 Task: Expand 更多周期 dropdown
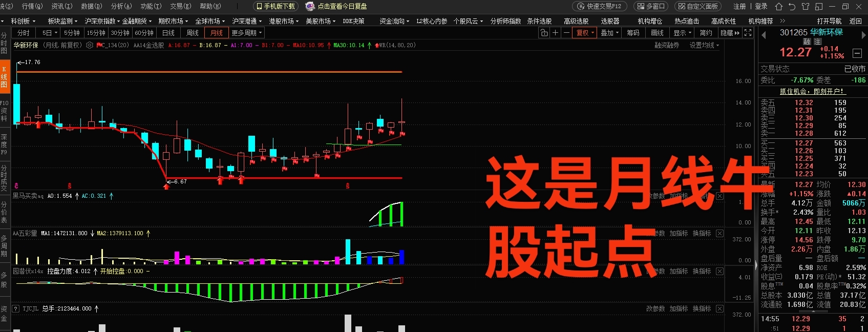coord(247,33)
